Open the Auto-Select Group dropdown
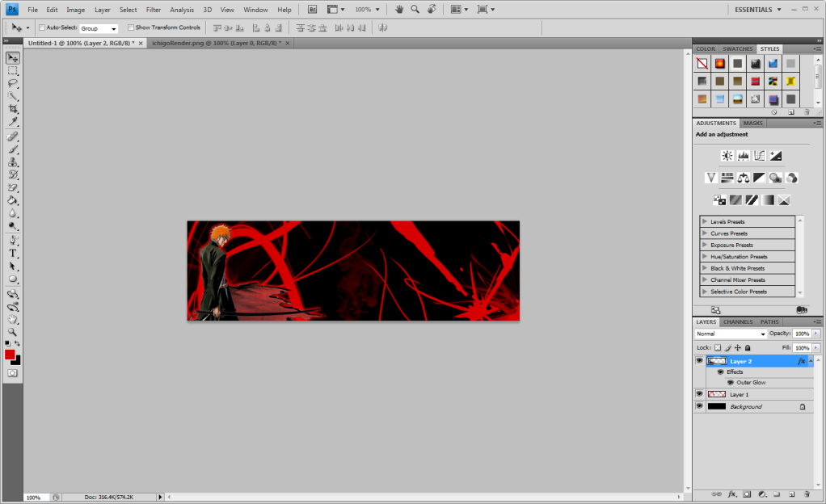This screenshot has width=826, height=504. pyautogui.click(x=99, y=28)
